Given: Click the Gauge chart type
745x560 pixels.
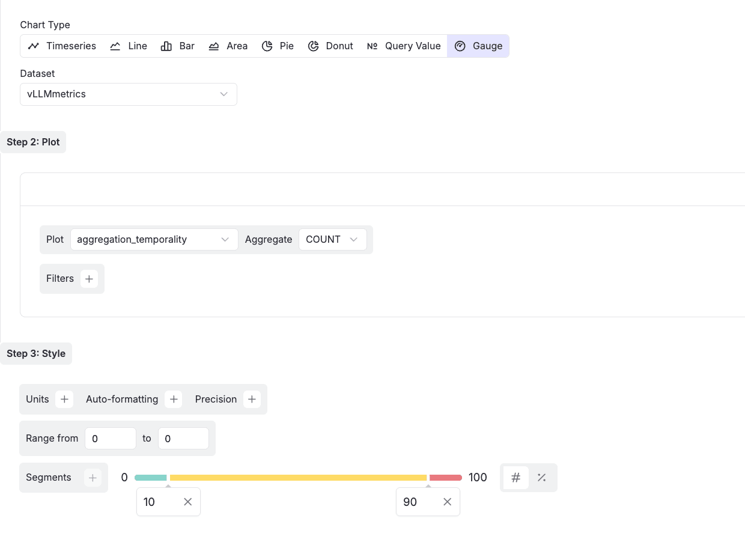Looking at the screenshot, I should click(x=478, y=46).
